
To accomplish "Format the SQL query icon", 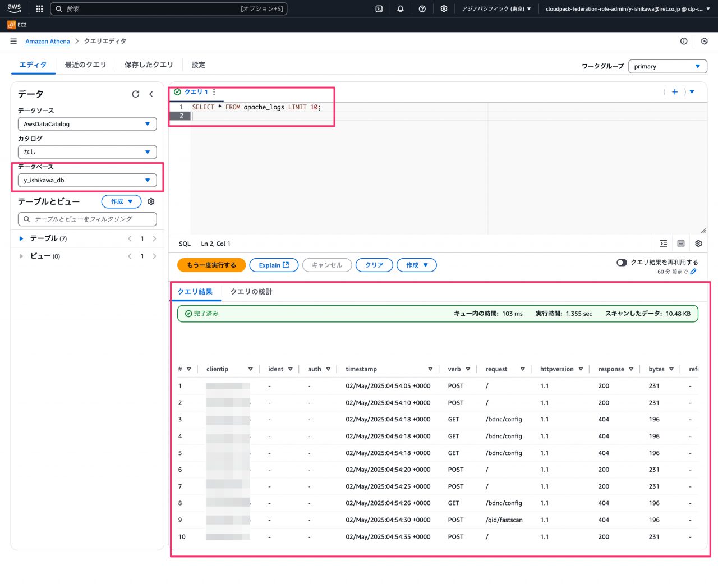I will [664, 244].
